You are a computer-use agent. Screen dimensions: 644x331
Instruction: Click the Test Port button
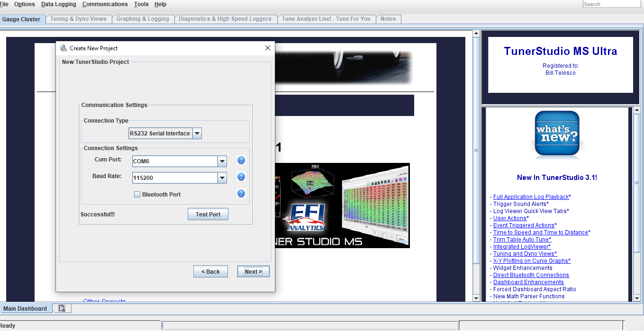pyautogui.click(x=208, y=215)
